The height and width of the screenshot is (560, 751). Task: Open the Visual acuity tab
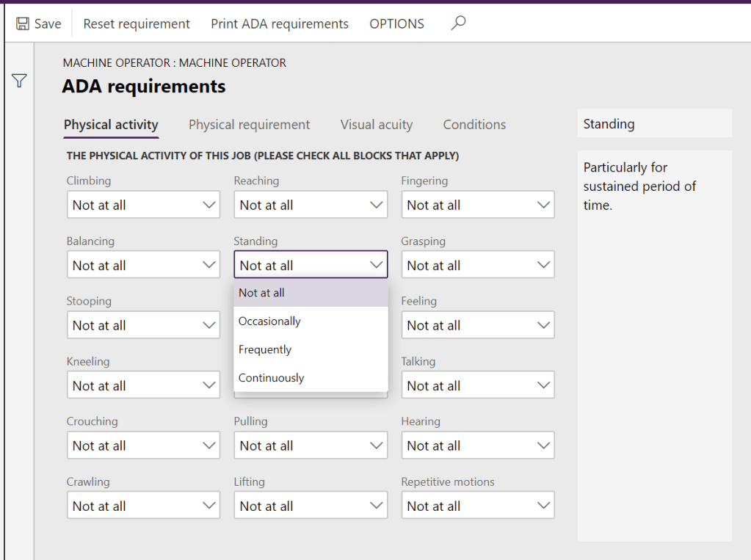pos(376,125)
